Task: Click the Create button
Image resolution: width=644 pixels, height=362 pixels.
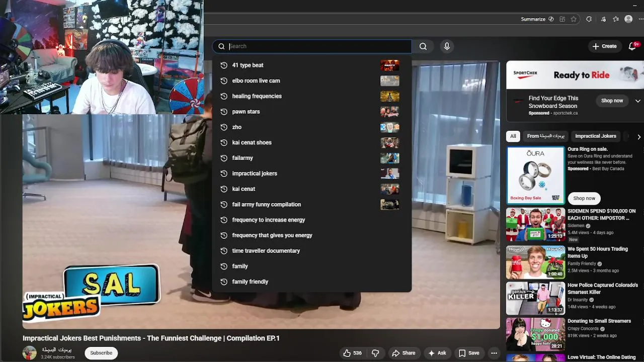Action: (x=604, y=46)
